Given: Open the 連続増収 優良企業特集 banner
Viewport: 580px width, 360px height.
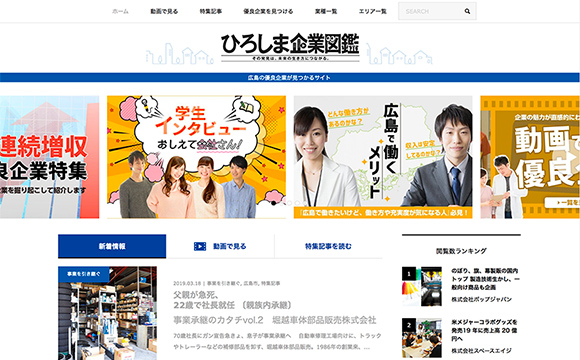Looking at the screenshot, I should [x=49, y=157].
